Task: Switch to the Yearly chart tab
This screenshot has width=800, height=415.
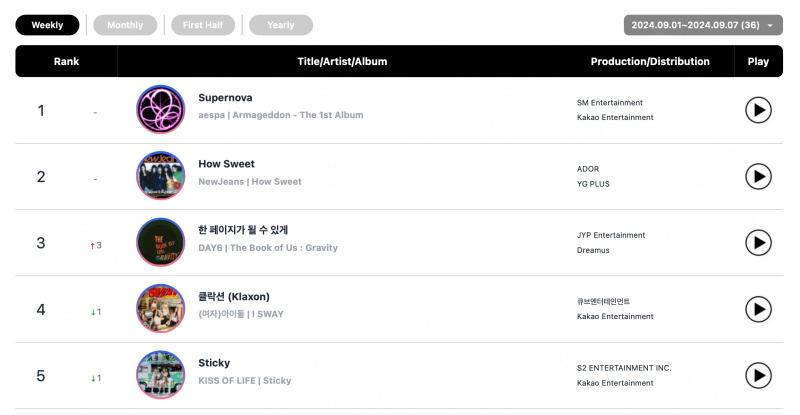Action: tap(281, 25)
